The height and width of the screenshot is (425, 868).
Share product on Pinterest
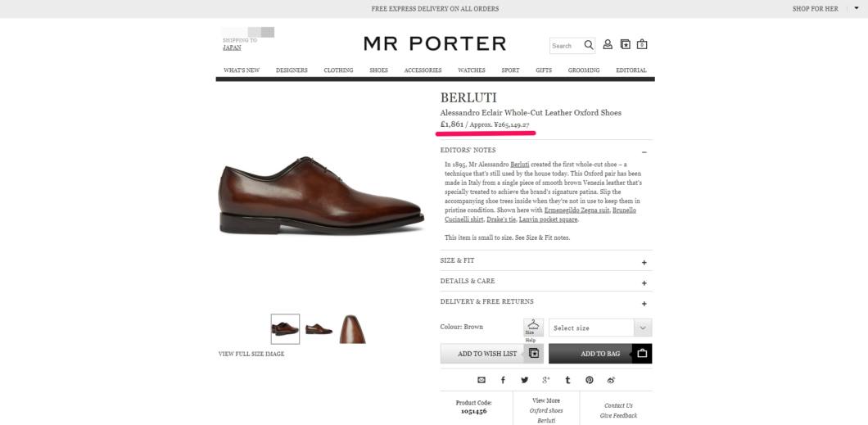point(589,380)
